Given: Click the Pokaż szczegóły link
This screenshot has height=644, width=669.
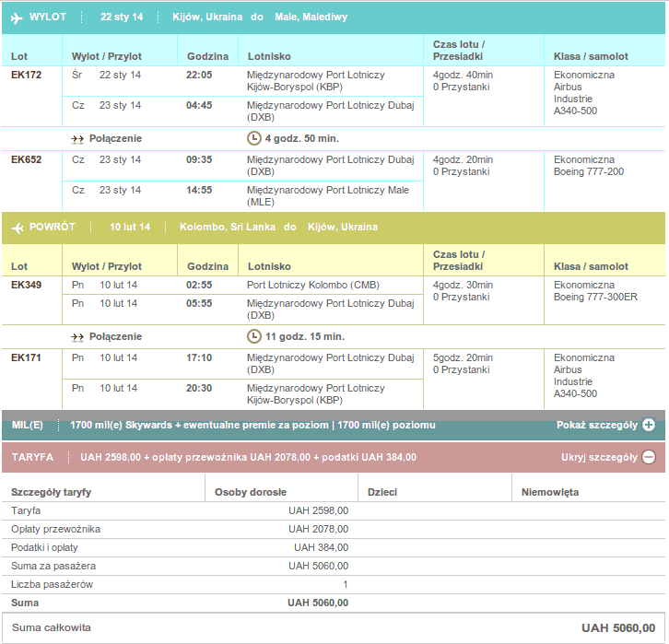Looking at the screenshot, I should pos(597,426).
